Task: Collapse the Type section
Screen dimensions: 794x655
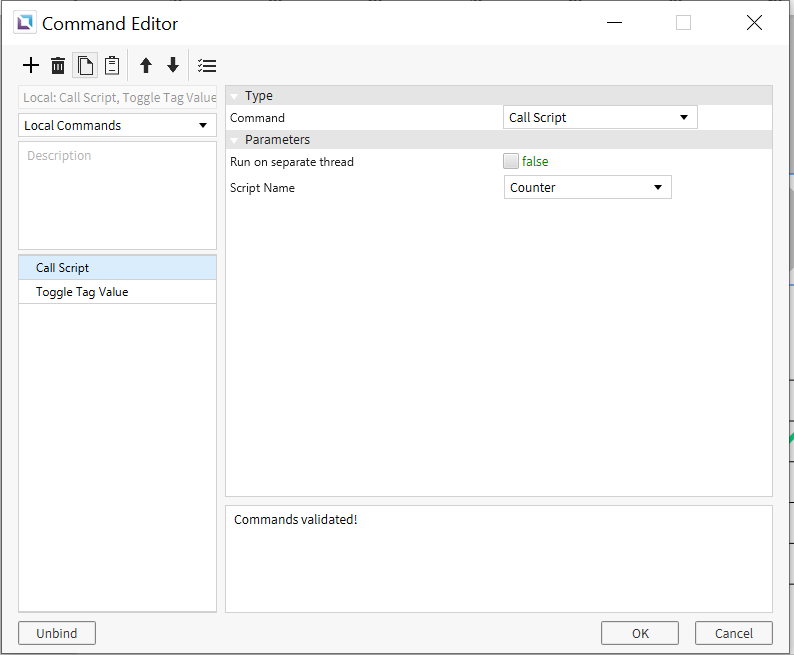Action: coord(234,96)
